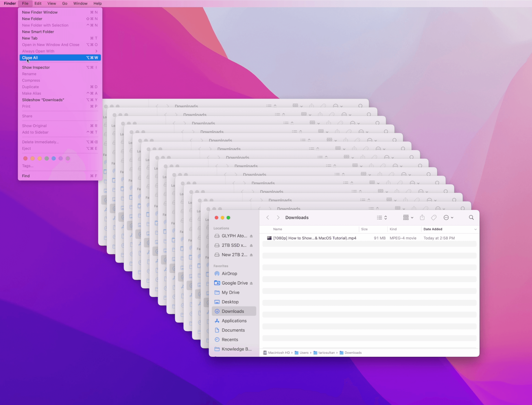Select Desktop in the sidebar
Image resolution: width=532 pixels, height=405 pixels.
tap(234, 302)
